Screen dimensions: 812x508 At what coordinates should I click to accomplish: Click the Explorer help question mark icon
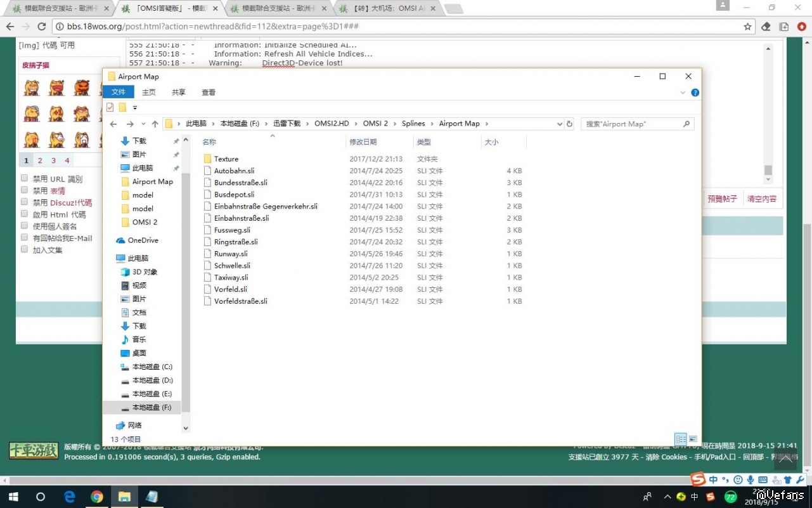[695, 93]
